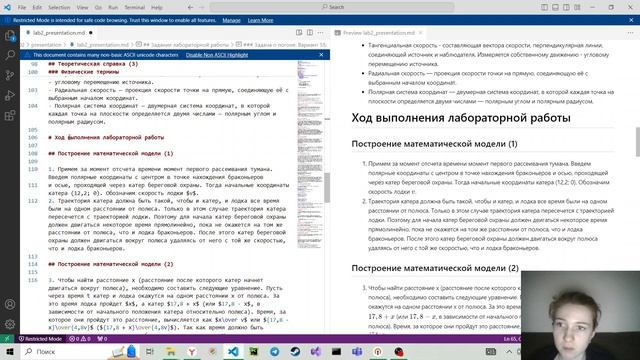This screenshot has width=640, height=360.
Task: Click ports indicator in status bar
Action: point(102,339)
